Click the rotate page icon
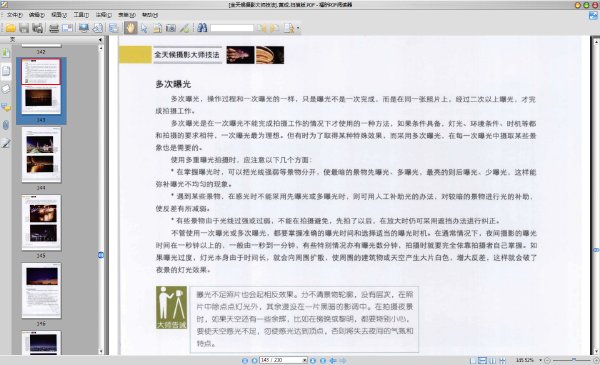Viewport: 600px width, 365px height. [98, 28]
